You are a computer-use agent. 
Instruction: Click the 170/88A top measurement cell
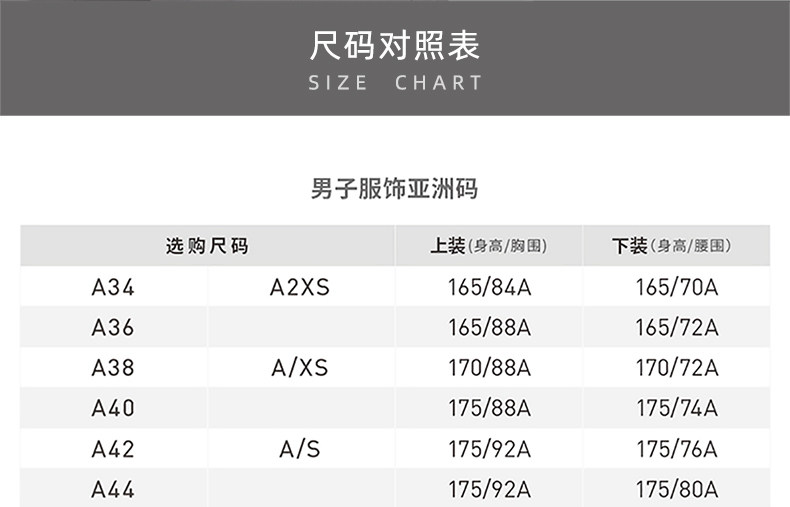pyautogui.click(x=489, y=368)
